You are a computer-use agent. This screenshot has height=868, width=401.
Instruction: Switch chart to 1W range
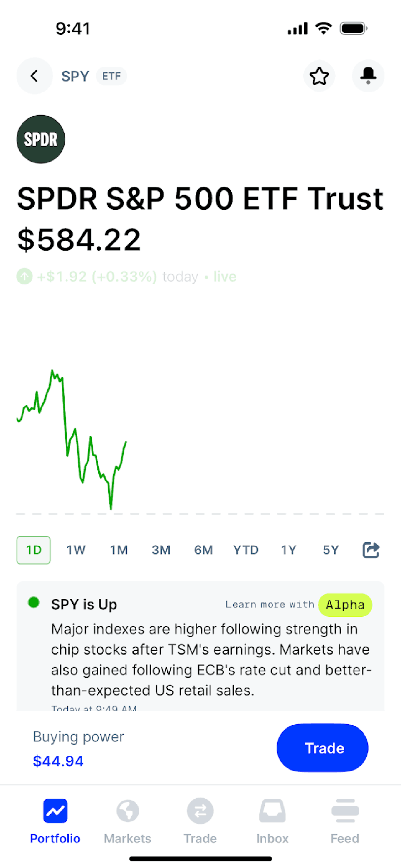pyautogui.click(x=76, y=550)
